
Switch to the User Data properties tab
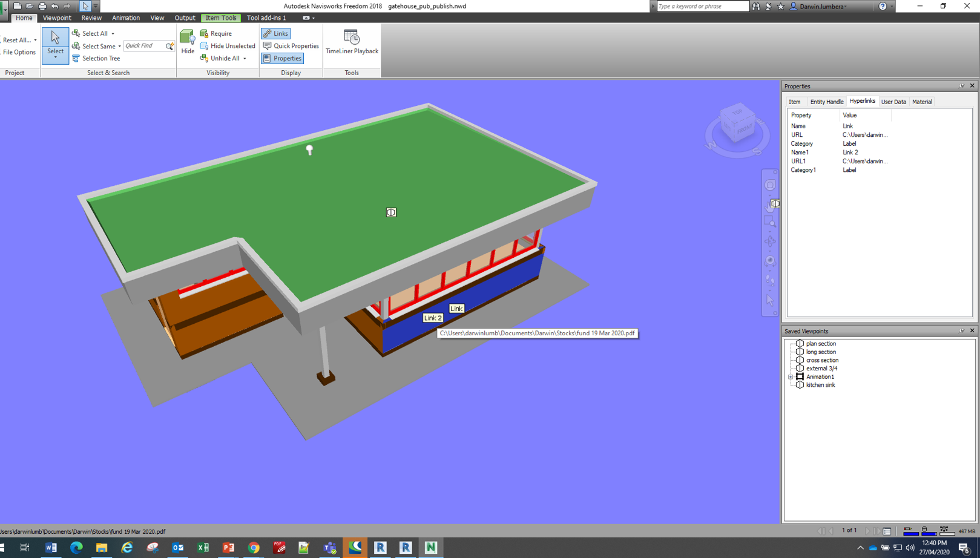point(893,102)
